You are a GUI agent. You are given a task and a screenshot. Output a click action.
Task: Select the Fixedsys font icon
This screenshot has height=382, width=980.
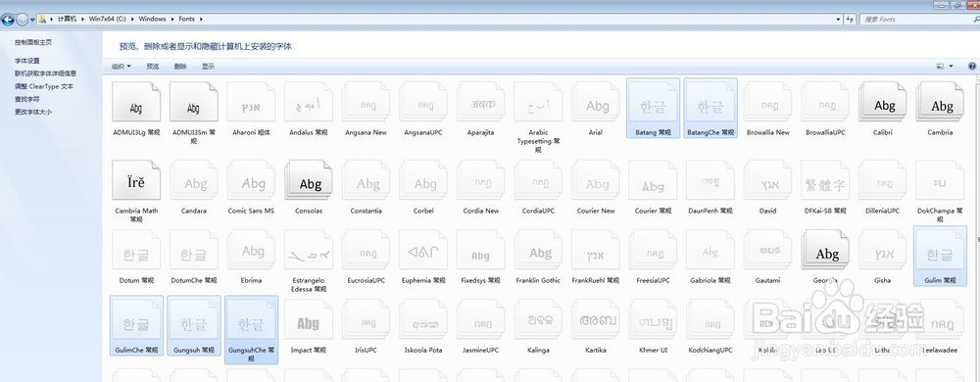pos(481,251)
